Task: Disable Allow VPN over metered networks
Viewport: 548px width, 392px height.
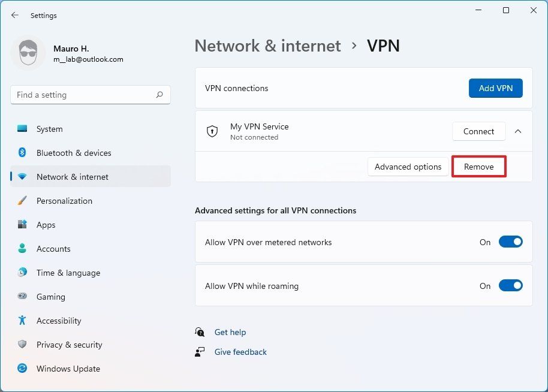Action: 510,242
